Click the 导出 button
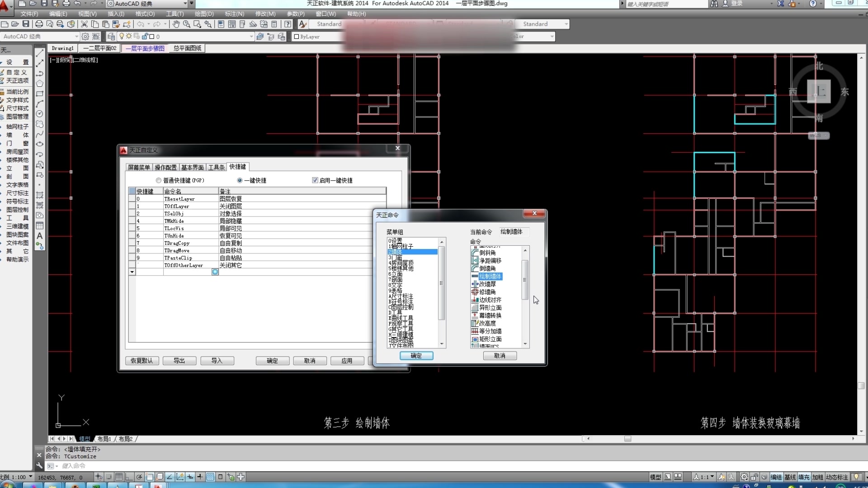868x488 pixels. (179, 361)
